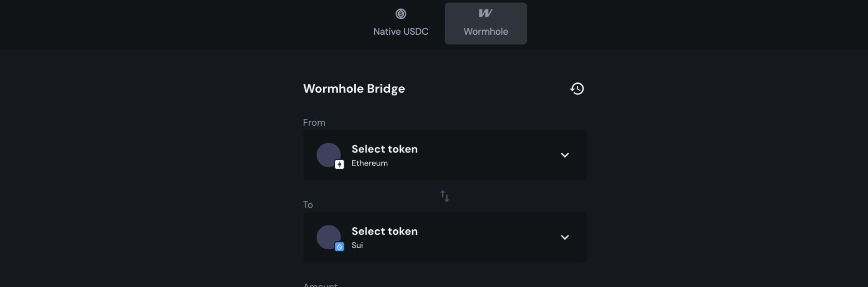Click the Wormhole W logo icon

[x=485, y=13]
